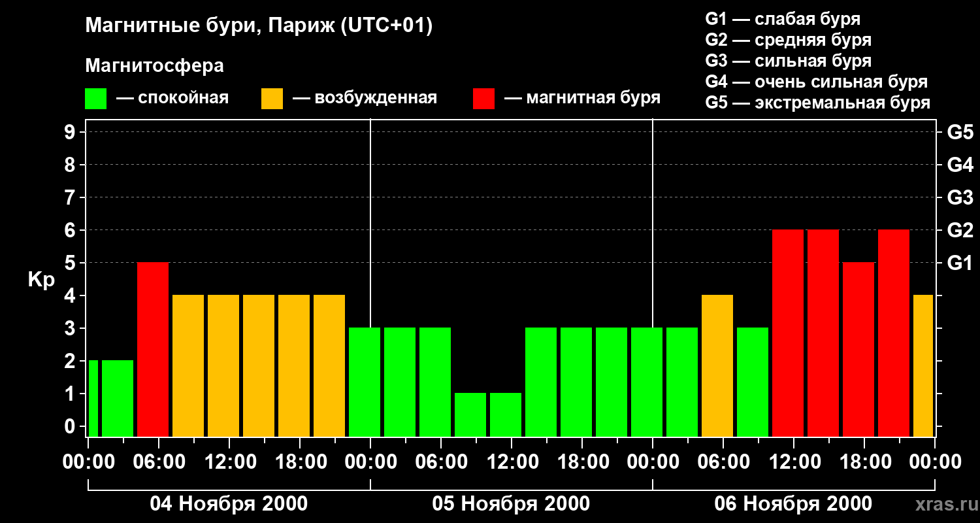Click the green Kp 3 bar just before 06 Ноября red bars
Image resolution: width=980 pixels, height=523 pixels.
click(753, 382)
